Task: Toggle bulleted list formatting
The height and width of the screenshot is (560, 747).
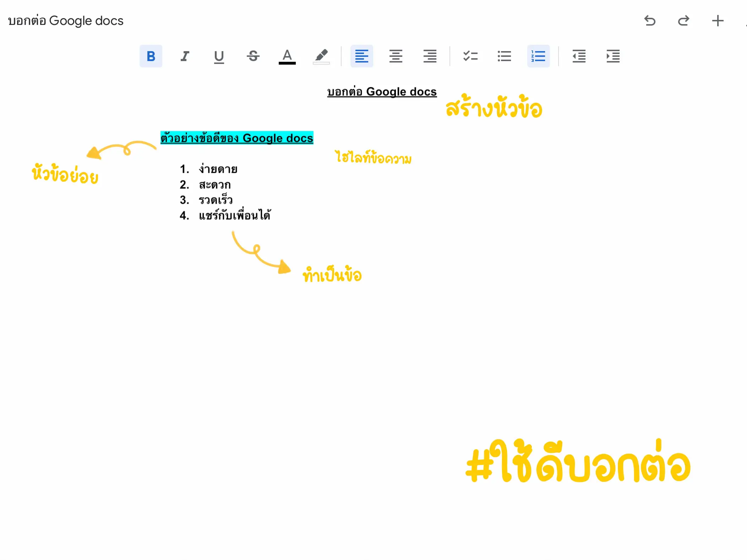Action: tap(505, 56)
